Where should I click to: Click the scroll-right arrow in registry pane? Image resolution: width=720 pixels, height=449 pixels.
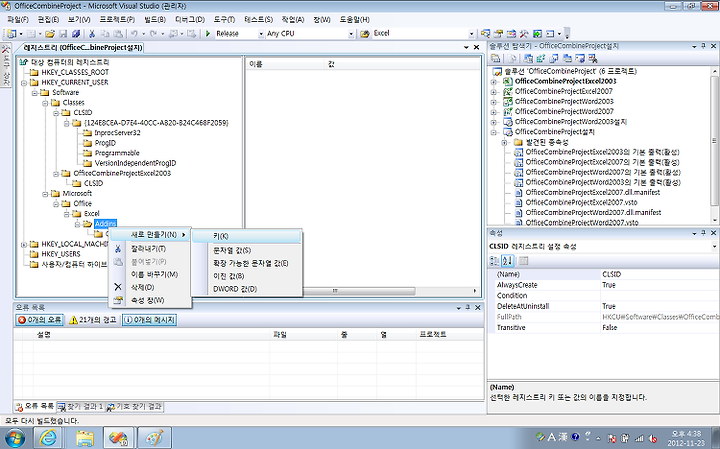tap(475, 291)
